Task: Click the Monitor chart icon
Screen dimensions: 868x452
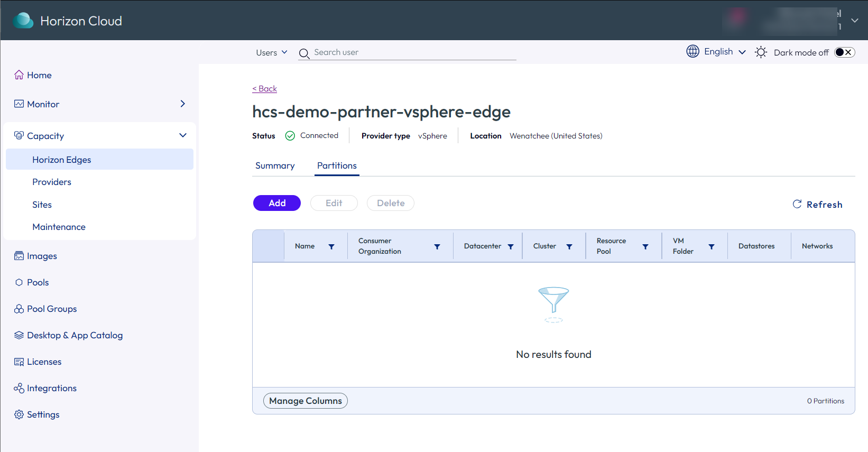Action: 19,104
